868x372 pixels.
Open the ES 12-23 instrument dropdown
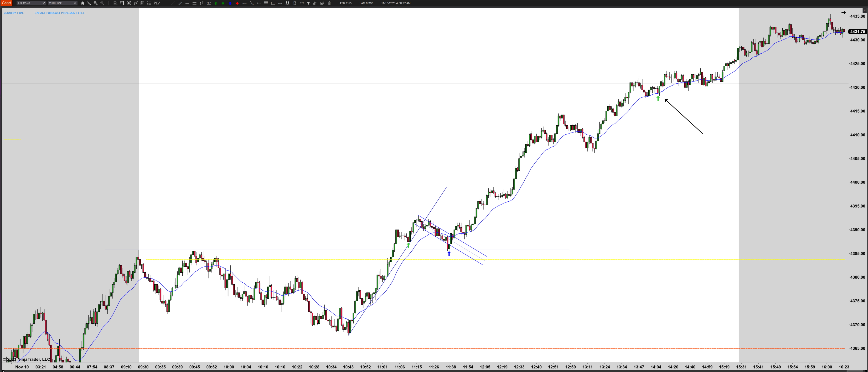click(31, 3)
